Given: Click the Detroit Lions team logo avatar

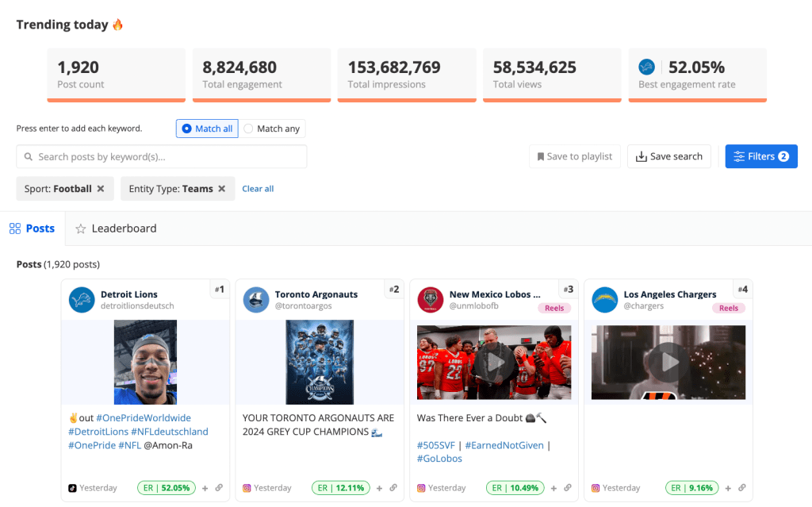Looking at the screenshot, I should tap(82, 300).
